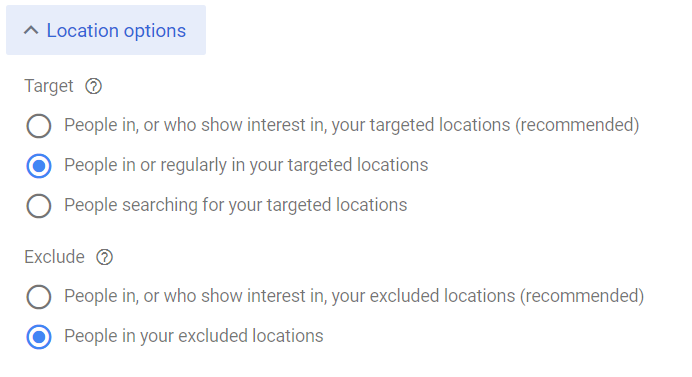Viewport: 692px width, 377px height.
Task: Click the Target section heading
Action: click(49, 86)
